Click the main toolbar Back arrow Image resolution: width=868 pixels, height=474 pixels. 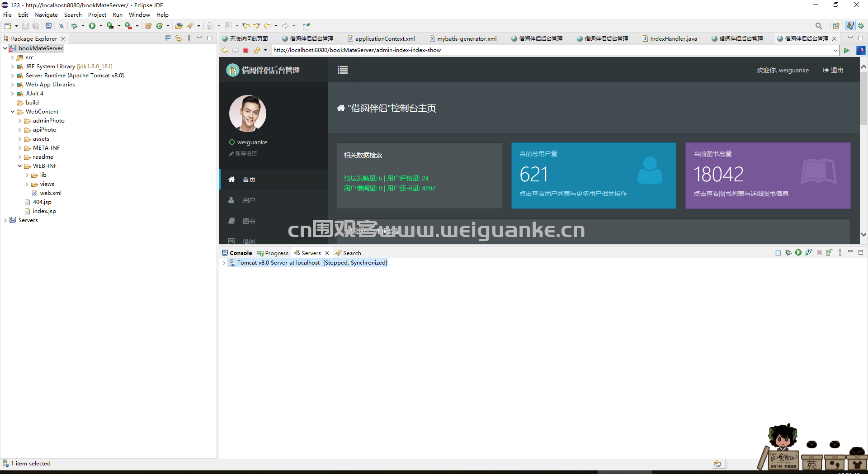pos(267,26)
